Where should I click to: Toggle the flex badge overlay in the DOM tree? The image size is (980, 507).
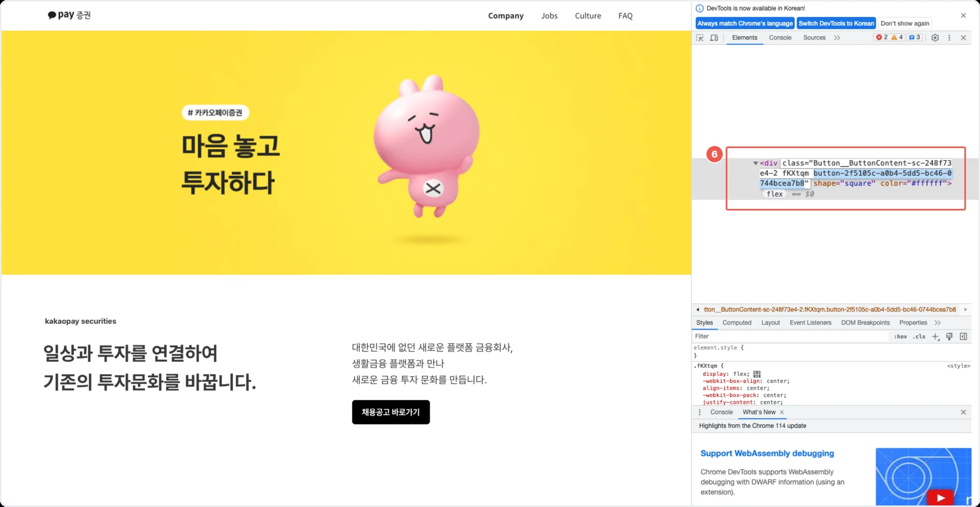click(x=775, y=194)
